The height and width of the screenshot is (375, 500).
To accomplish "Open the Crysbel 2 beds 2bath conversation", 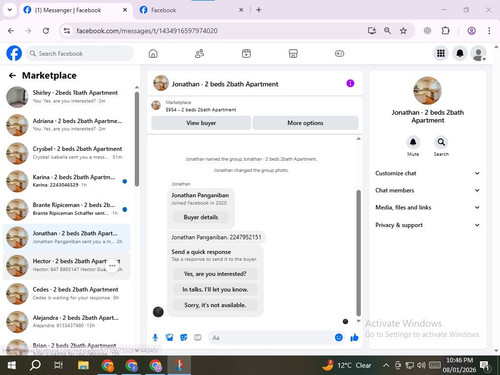I will tap(67, 153).
